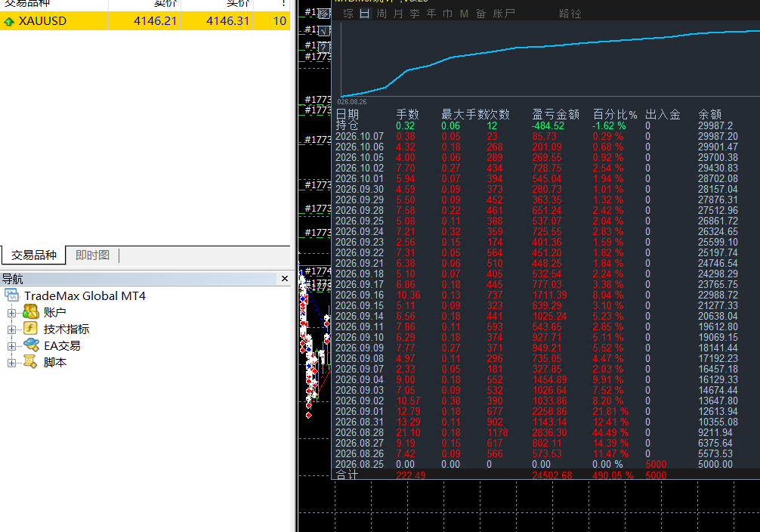Screen dimensions: 760x532
Task: Click the balance value 5000.00
Action: 715,464
